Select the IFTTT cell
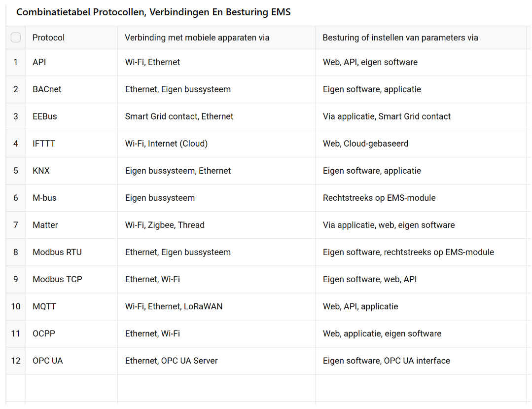Viewport: 532px width, 409px height. (71, 144)
